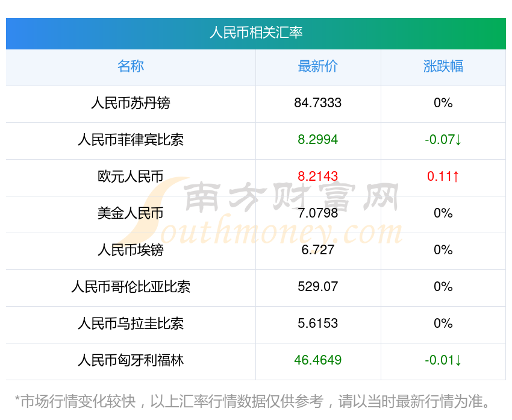Click the 人民币匈牙利福林 currency name

pyautogui.click(x=131, y=360)
